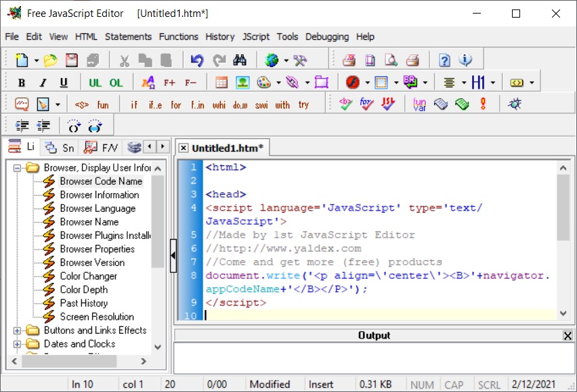577x392 pixels.
Task: Click the fun/var icon
Action: [x=419, y=104]
